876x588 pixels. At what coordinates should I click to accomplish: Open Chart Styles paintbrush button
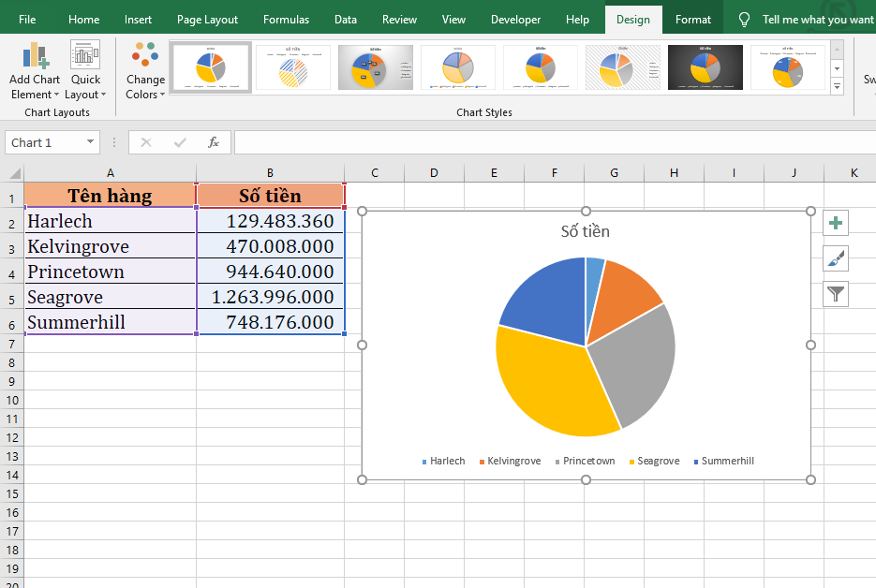point(836,258)
